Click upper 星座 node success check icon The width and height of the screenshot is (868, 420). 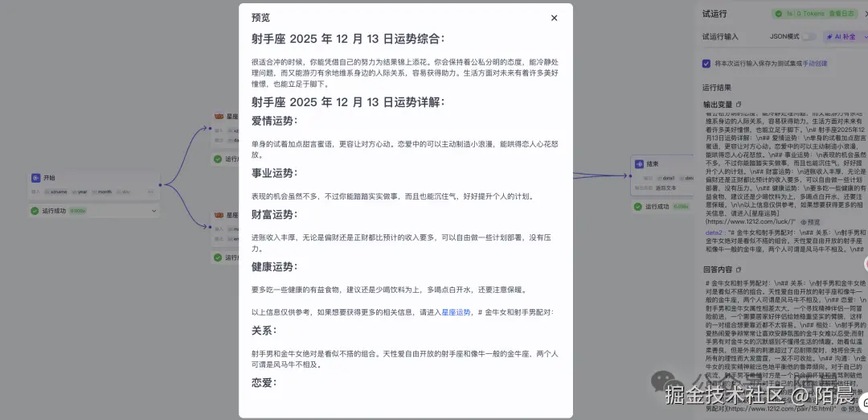(218, 159)
